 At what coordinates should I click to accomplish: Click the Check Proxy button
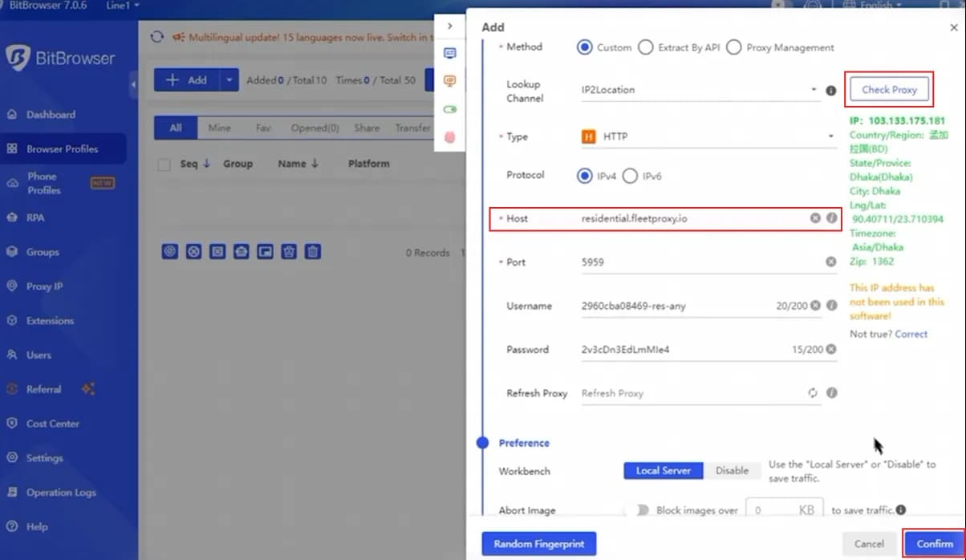(889, 90)
